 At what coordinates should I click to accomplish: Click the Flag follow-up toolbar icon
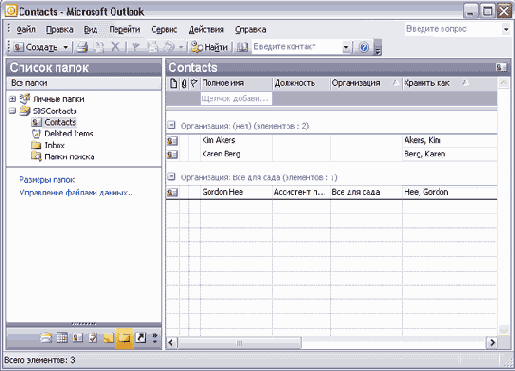(x=135, y=47)
